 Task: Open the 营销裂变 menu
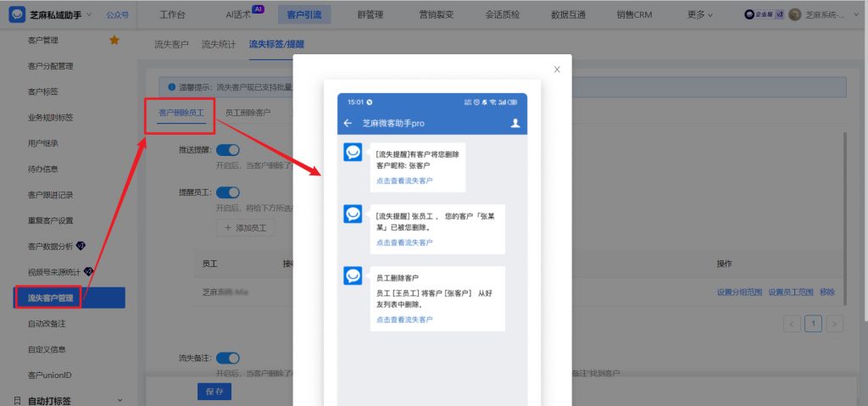click(437, 15)
